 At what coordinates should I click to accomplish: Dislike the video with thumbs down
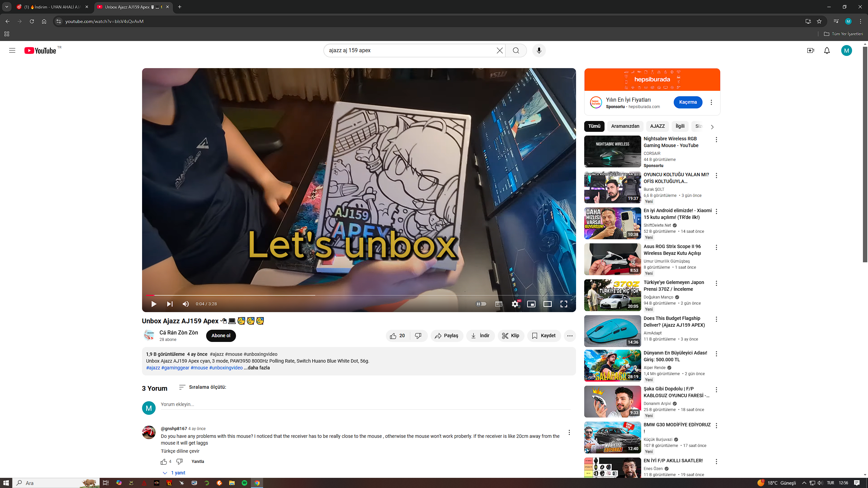(x=418, y=336)
